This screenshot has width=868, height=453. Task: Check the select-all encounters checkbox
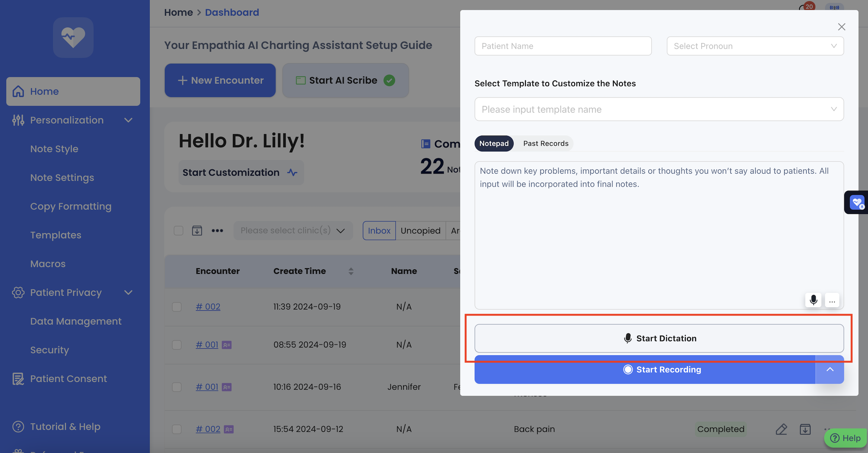pos(179,231)
